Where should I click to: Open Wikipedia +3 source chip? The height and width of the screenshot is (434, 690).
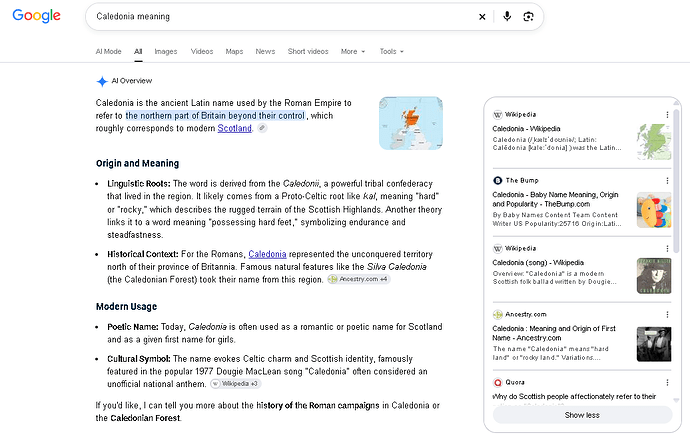(x=235, y=384)
